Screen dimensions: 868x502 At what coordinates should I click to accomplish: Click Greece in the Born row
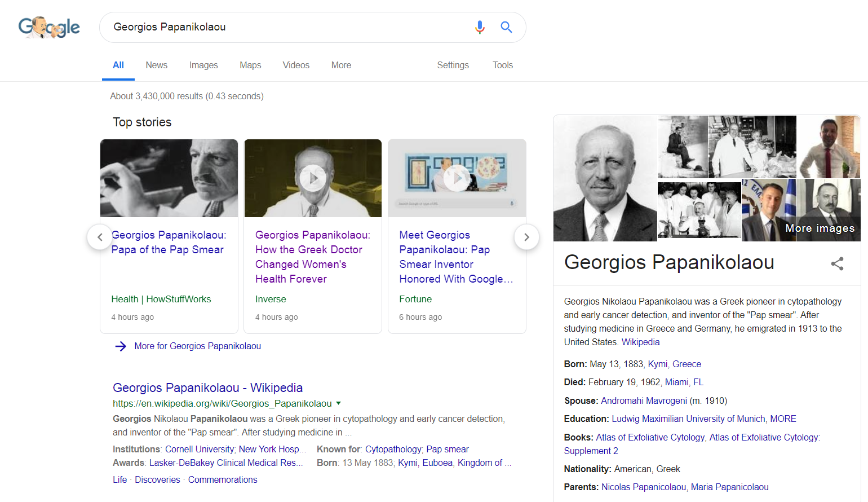click(687, 364)
